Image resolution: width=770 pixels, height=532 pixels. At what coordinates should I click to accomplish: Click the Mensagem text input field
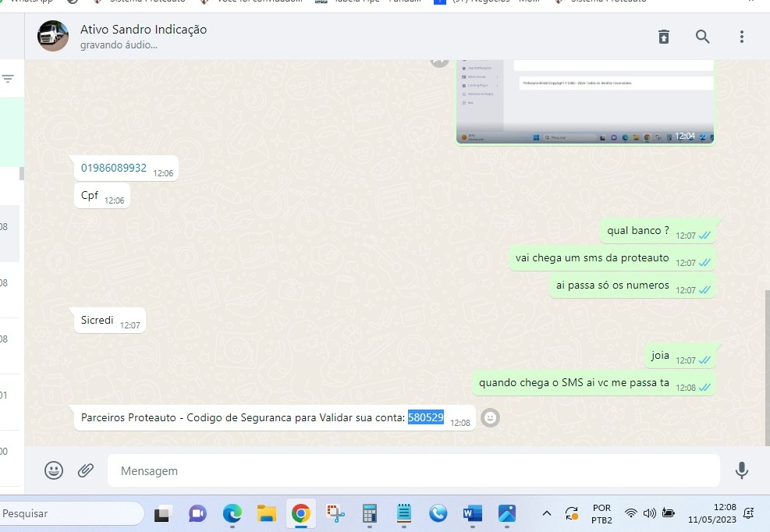413,471
